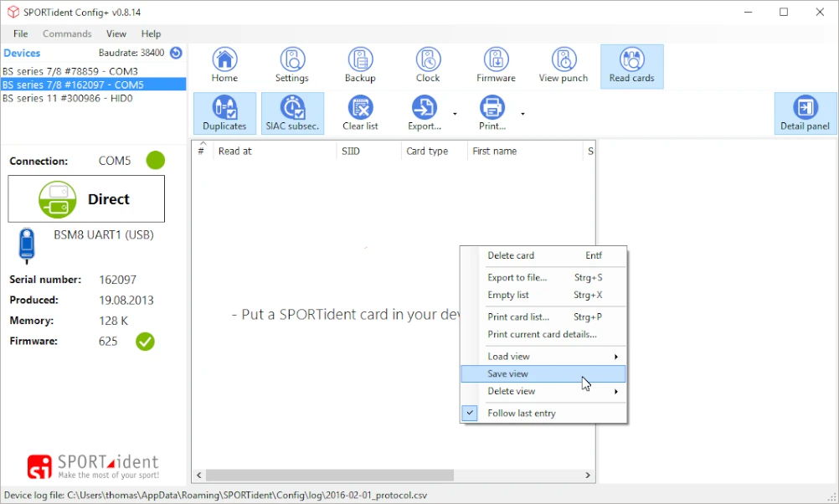The height and width of the screenshot is (504, 839).
Task: Sort by the Read at column header
Action: pos(275,152)
